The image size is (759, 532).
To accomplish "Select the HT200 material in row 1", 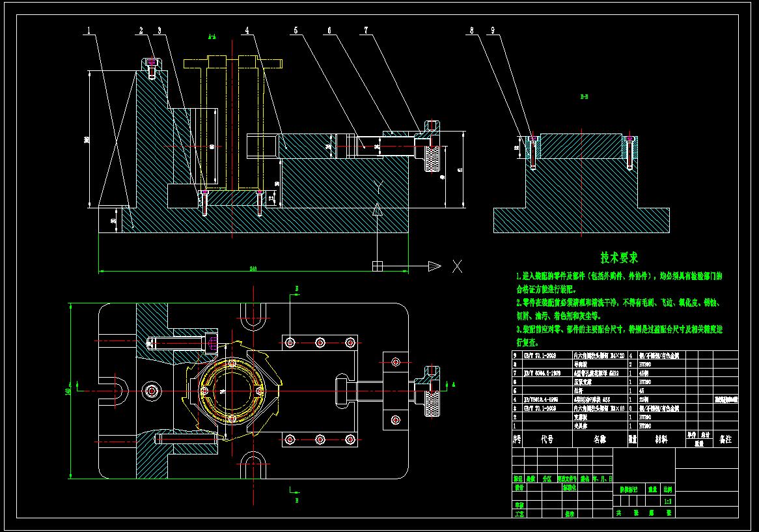I will tap(645, 427).
